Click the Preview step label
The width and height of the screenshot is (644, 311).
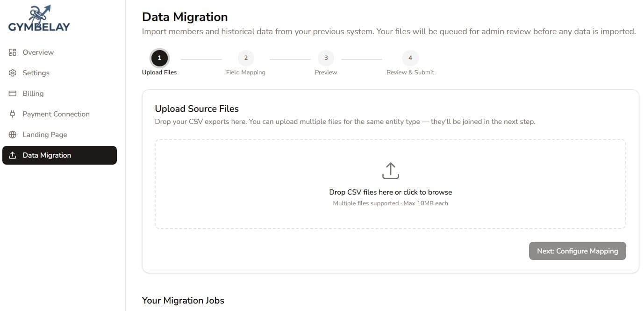tap(326, 72)
